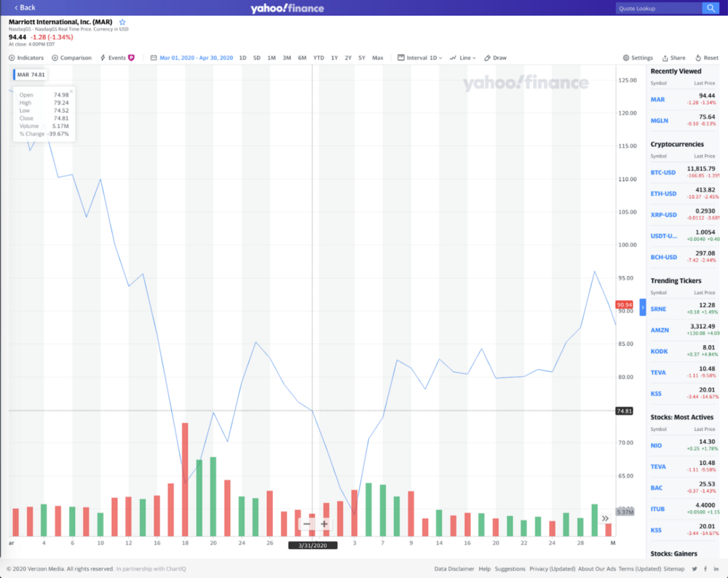Open the Interval 1D dropdown
The height and width of the screenshot is (578, 728).
(420, 58)
